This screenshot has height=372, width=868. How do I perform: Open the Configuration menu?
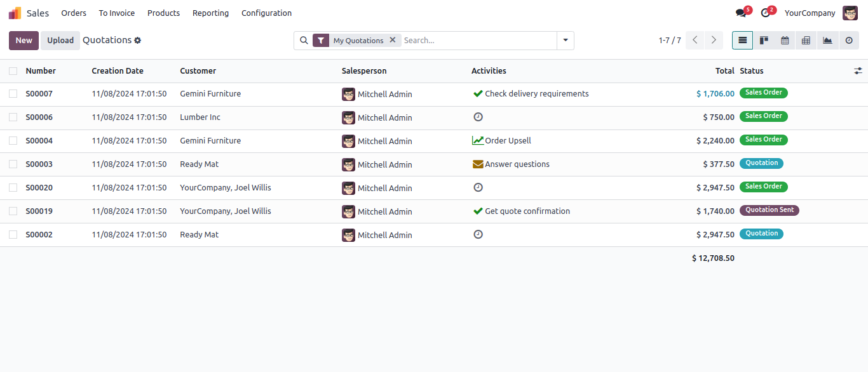(x=266, y=13)
